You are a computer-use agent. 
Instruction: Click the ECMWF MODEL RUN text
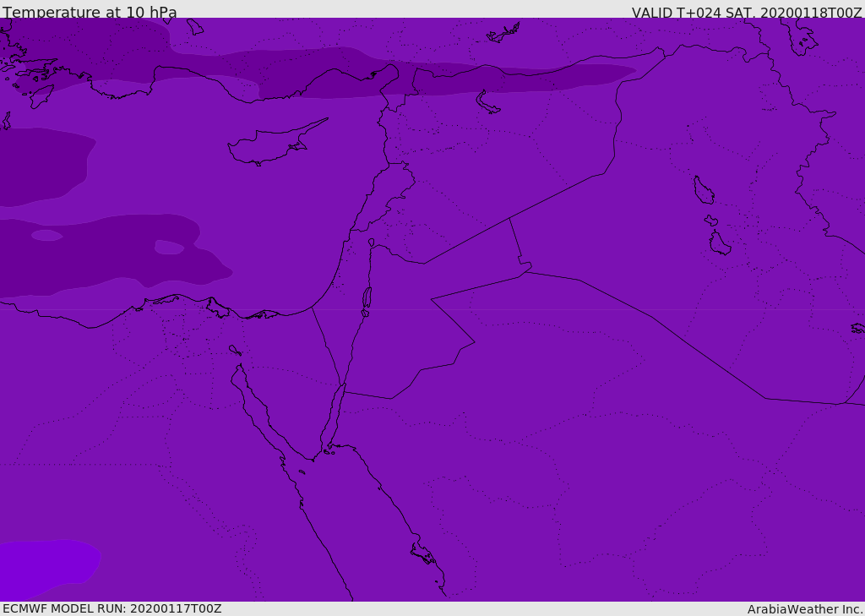(112, 608)
